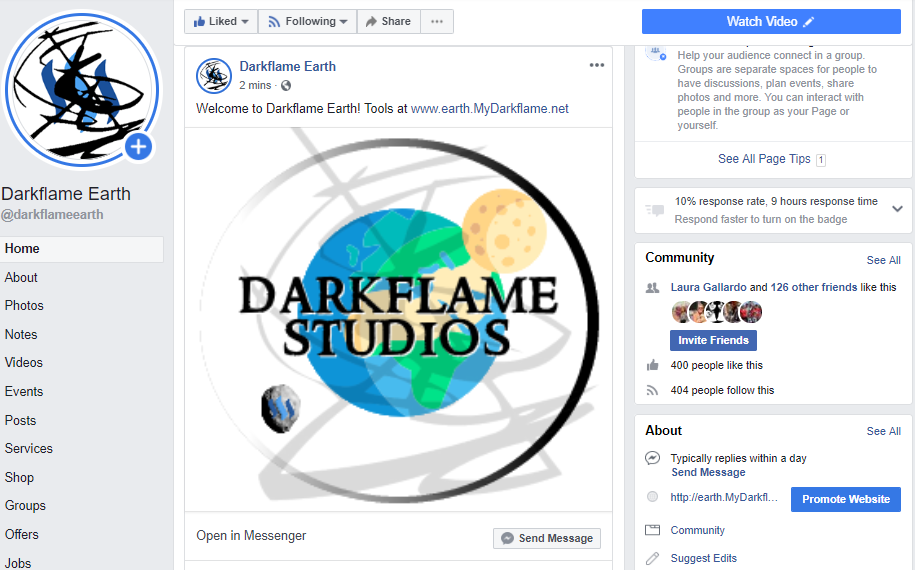Image resolution: width=915 pixels, height=570 pixels.
Task: Click the Open in Messenger text
Action: coord(251,536)
